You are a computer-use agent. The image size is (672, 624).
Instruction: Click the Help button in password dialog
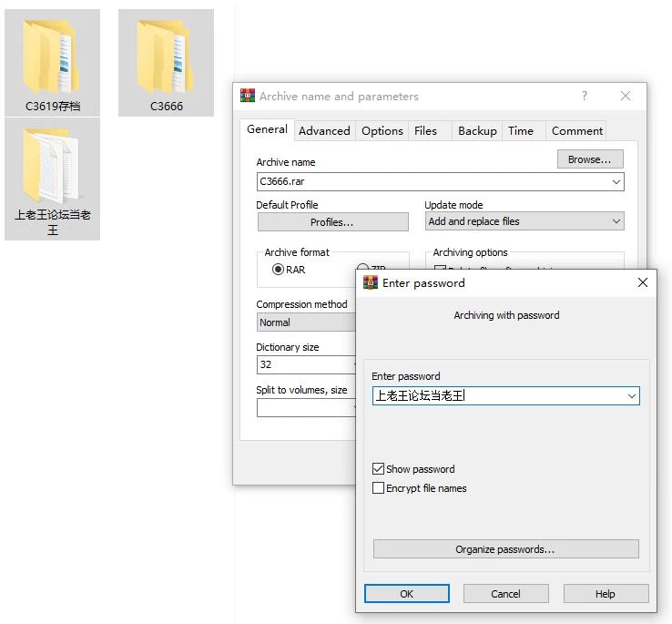tap(606, 594)
